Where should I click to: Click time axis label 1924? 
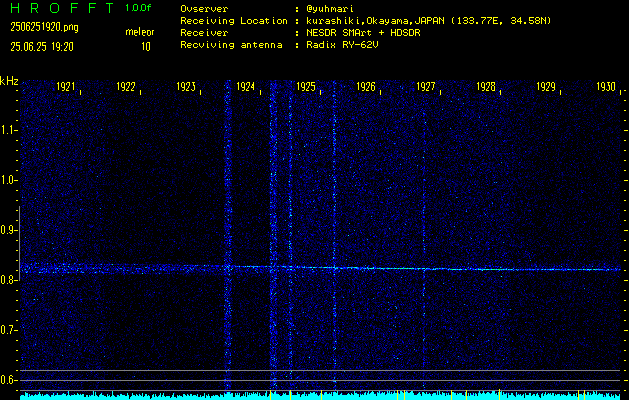246,87
